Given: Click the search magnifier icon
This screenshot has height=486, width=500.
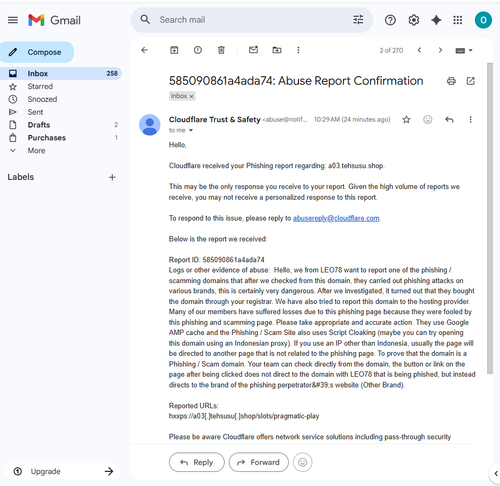Looking at the screenshot, I should coord(145,19).
